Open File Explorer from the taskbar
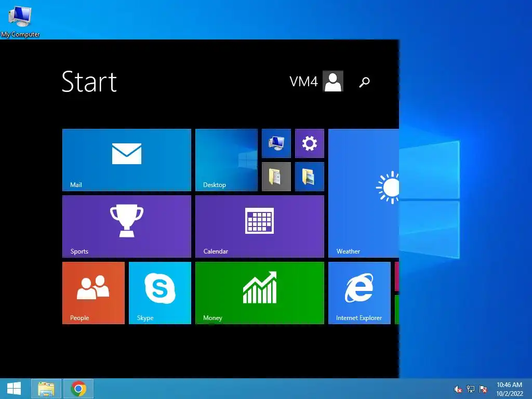Screen dimensions: 532x399 coord(46,389)
